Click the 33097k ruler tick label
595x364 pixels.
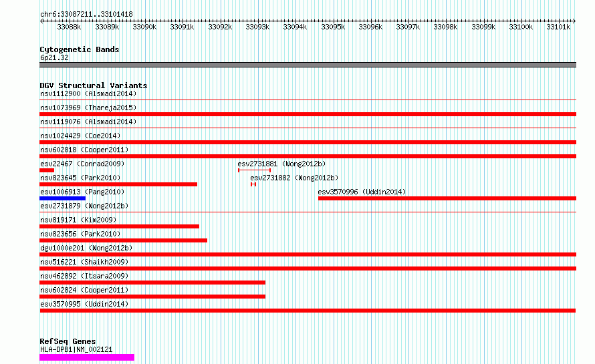408,27
